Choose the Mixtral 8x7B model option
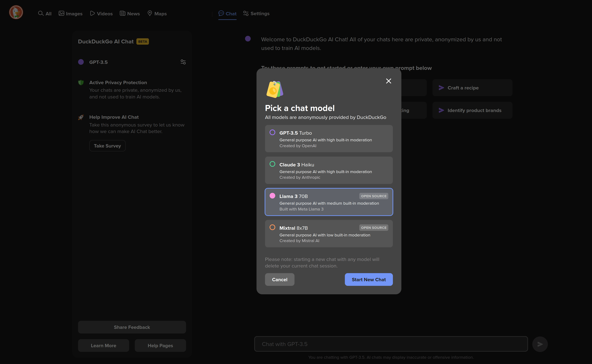This screenshot has height=364, width=592. [x=329, y=234]
